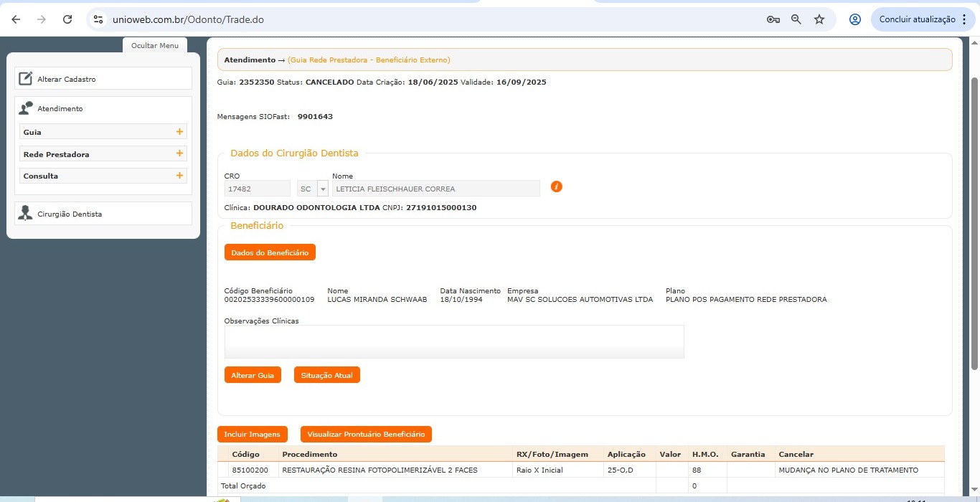Expand the Guia menu section
This screenshot has height=502, width=980.
click(179, 132)
